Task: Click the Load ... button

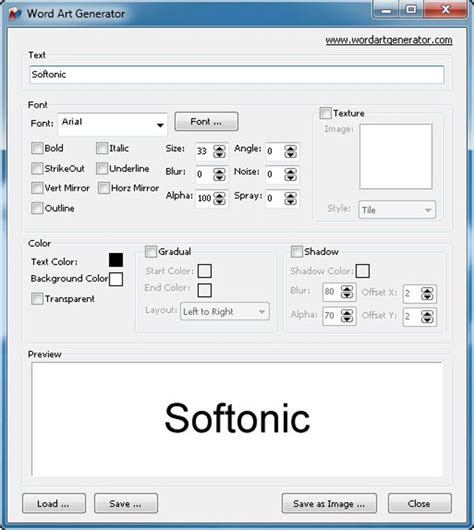Action: click(x=54, y=503)
